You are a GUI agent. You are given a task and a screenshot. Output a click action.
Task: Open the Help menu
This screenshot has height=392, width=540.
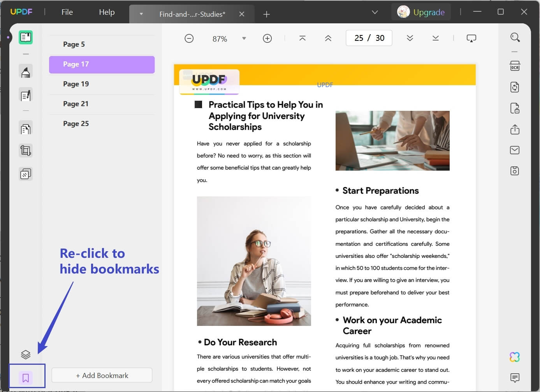click(107, 12)
